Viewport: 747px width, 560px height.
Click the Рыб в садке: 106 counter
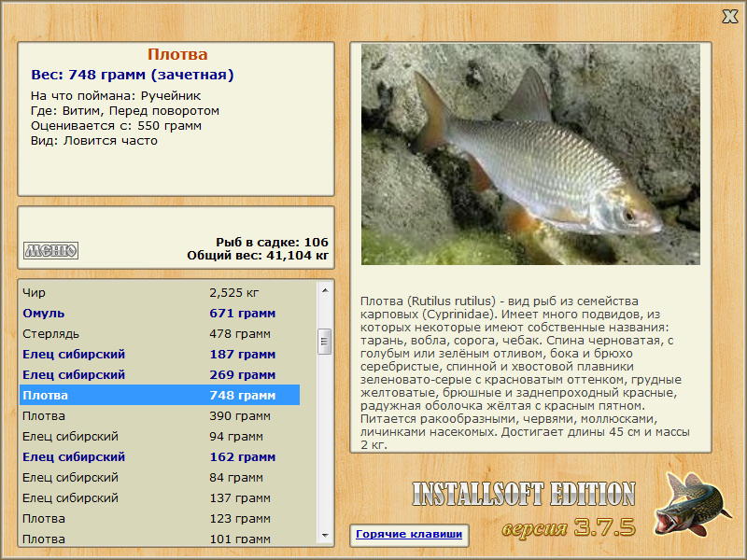point(272,242)
